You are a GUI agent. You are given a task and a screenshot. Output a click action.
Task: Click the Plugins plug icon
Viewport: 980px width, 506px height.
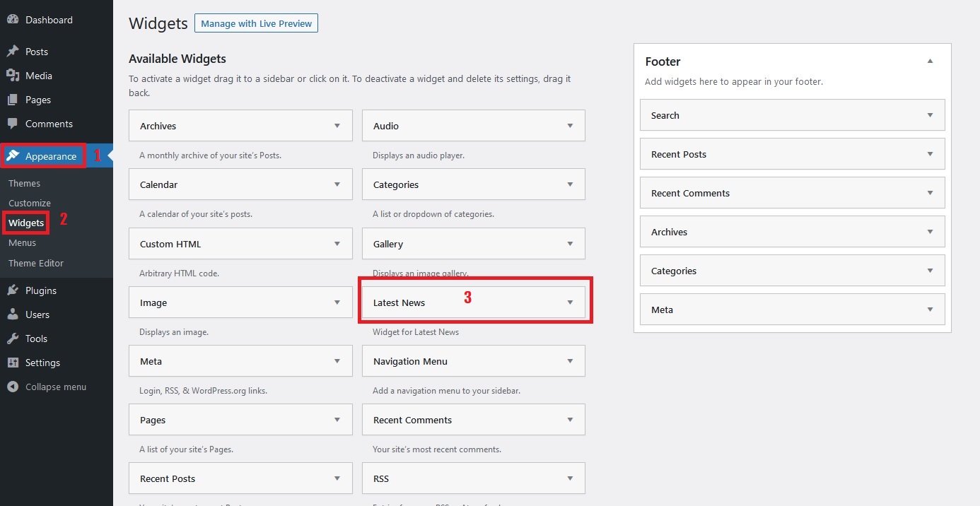point(13,290)
